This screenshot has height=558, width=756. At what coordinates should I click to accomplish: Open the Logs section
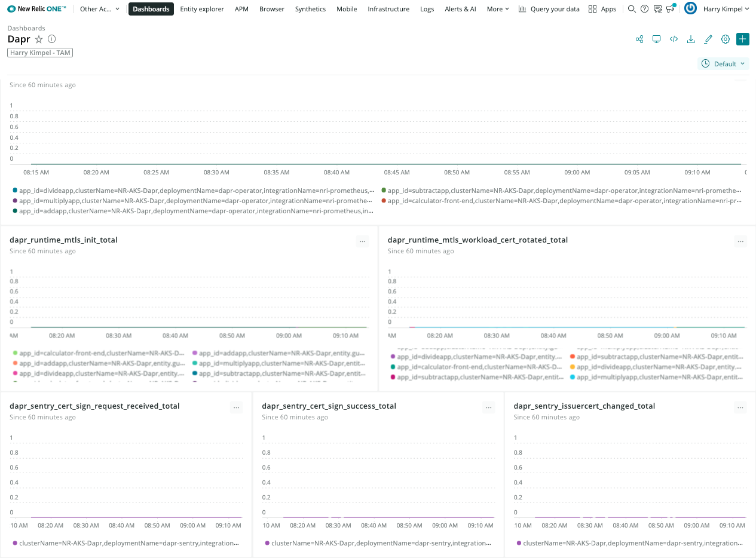click(427, 9)
